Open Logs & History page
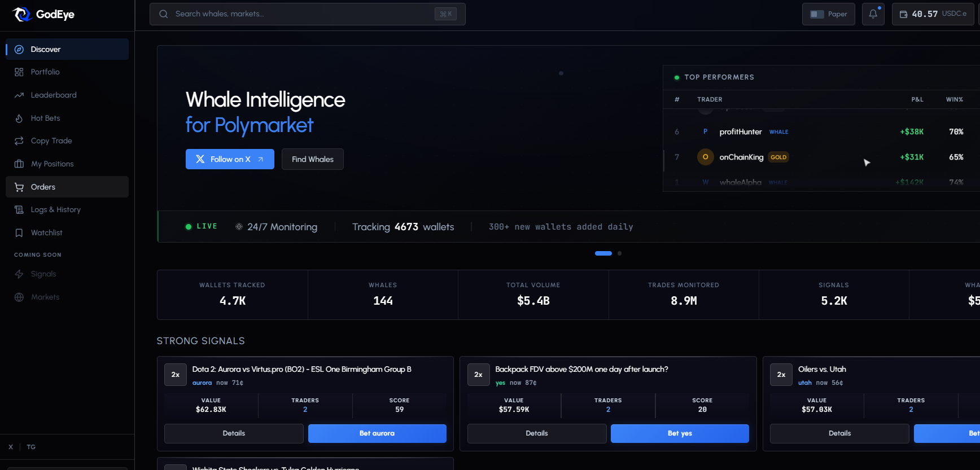Image resolution: width=980 pixels, height=470 pixels. coord(67,210)
